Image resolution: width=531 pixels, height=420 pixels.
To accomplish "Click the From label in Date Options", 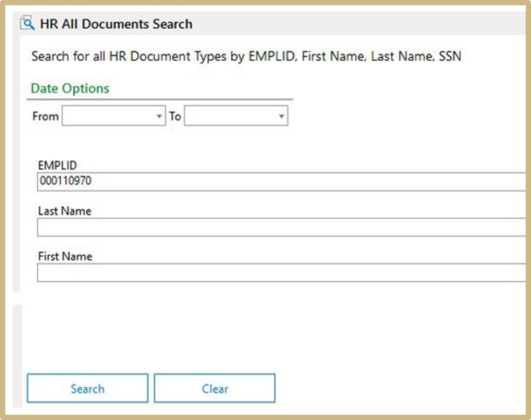I will pyautogui.click(x=45, y=116).
